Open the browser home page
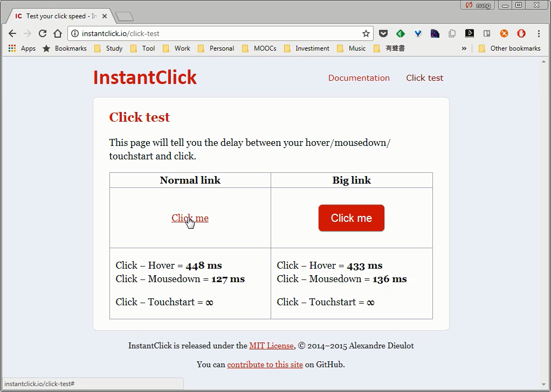 pyautogui.click(x=58, y=34)
